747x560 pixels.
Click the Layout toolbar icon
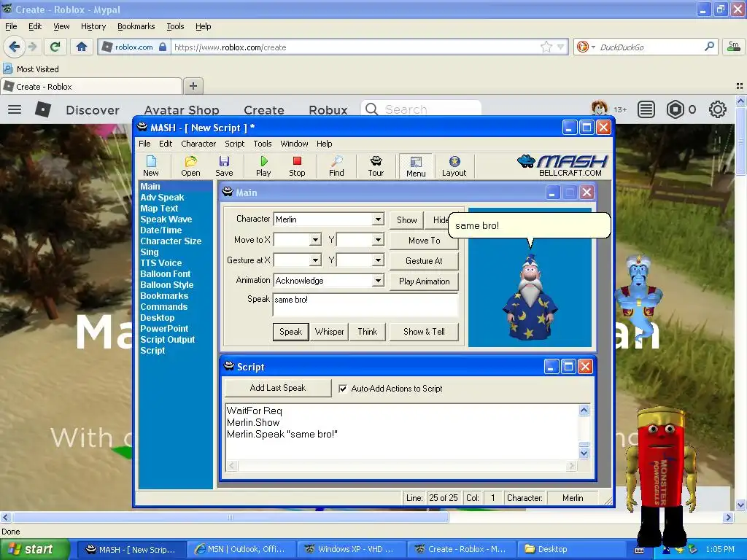454,166
